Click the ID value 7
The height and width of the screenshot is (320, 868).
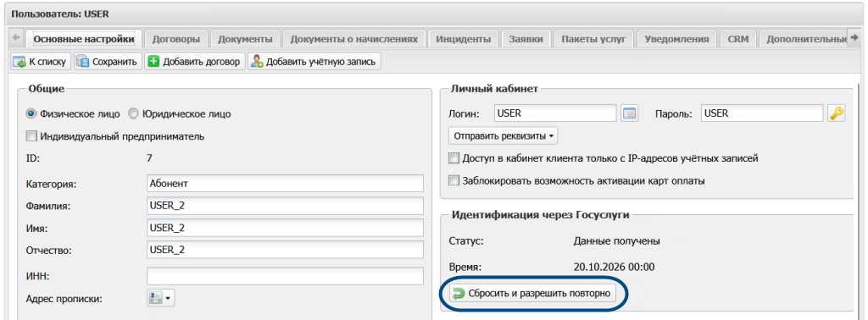point(149,158)
